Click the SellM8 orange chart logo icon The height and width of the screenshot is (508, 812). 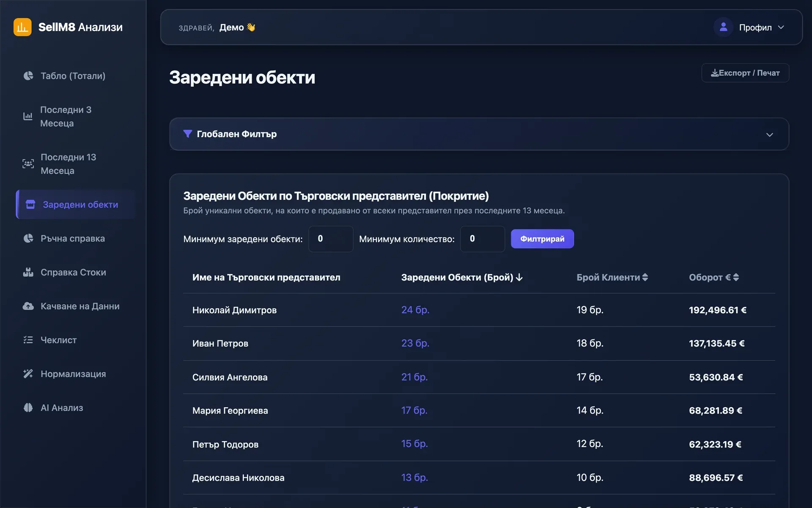click(22, 27)
